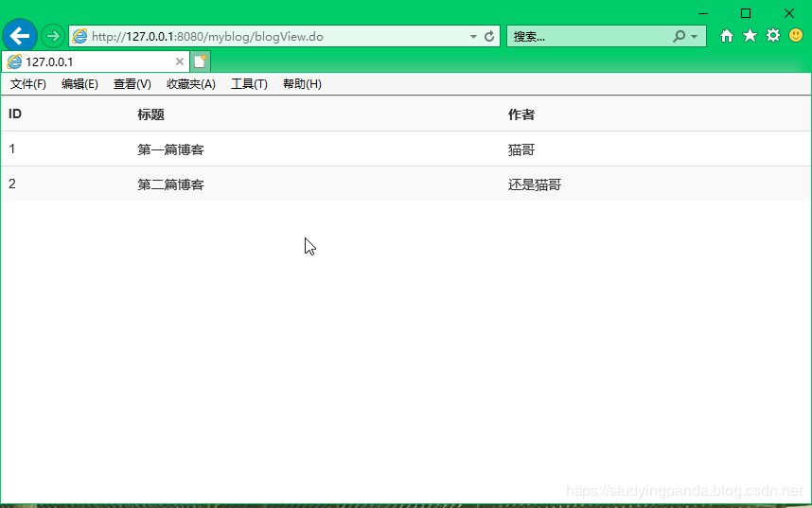Open the 帮助(H) menu
The height and width of the screenshot is (508, 812).
tap(302, 84)
